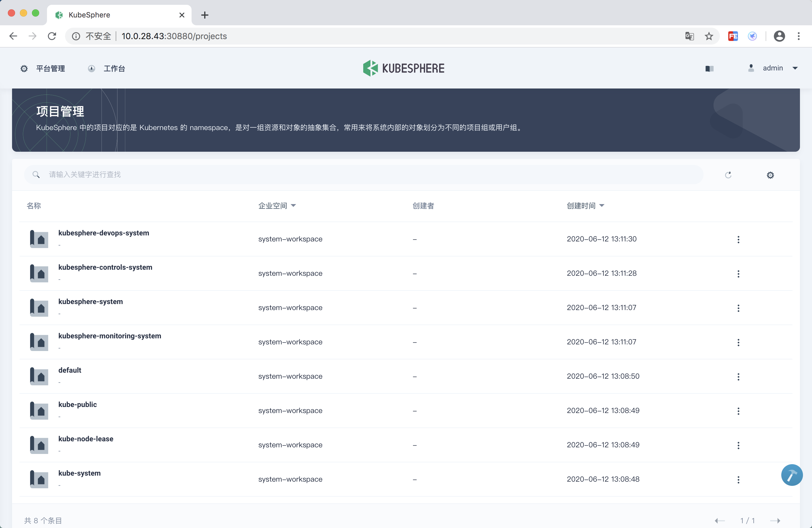The height and width of the screenshot is (528, 812).
Task: Open the documentation book icon in header
Action: coord(709,69)
